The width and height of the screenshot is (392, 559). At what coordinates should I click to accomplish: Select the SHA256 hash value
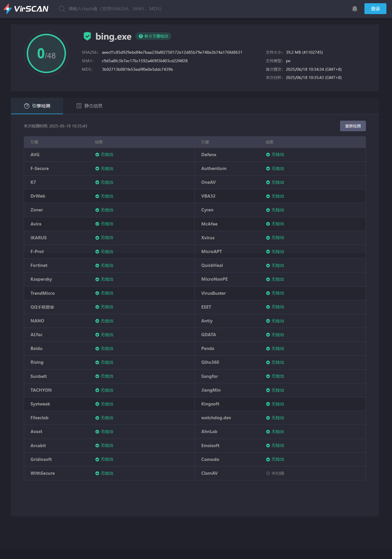click(x=172, y=52)
